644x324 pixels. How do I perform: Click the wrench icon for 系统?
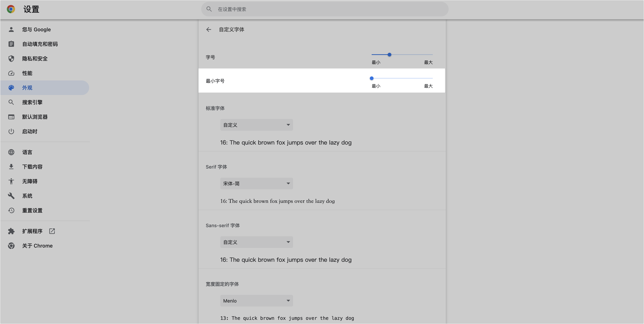click(11, 196)
